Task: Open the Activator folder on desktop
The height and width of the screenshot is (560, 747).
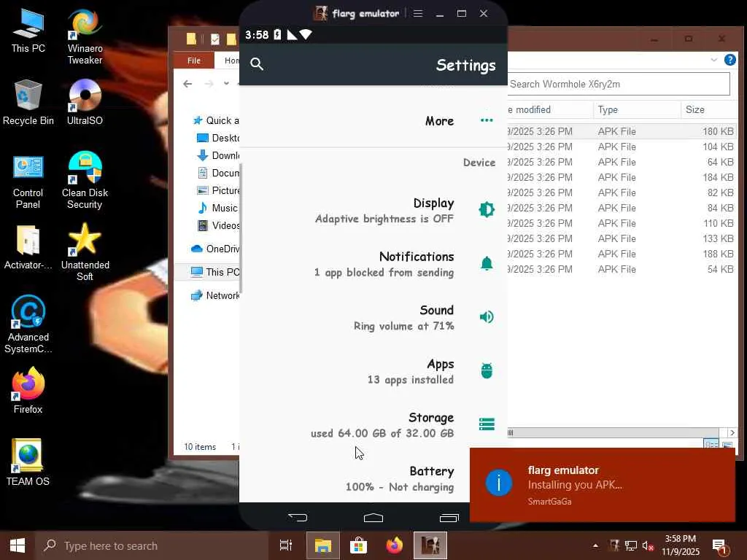Action: (28, 248)
